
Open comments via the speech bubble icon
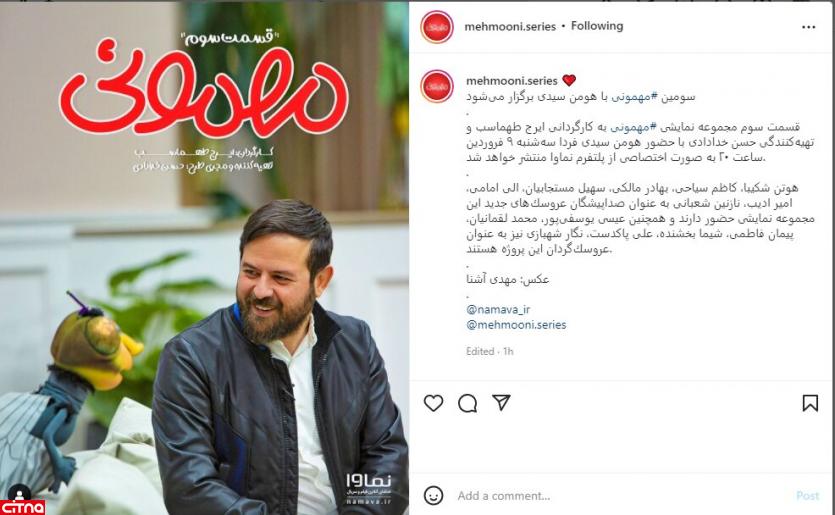click(467, 403)
